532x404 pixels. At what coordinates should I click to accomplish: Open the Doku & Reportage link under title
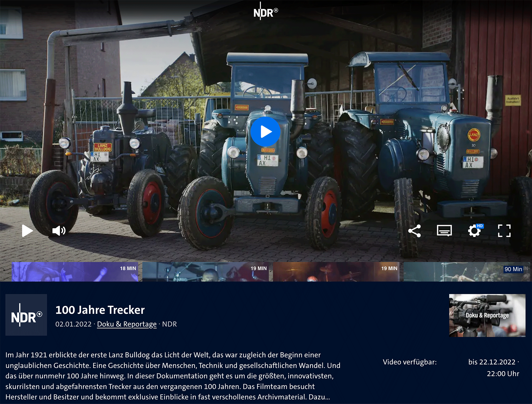click(127, 324)
